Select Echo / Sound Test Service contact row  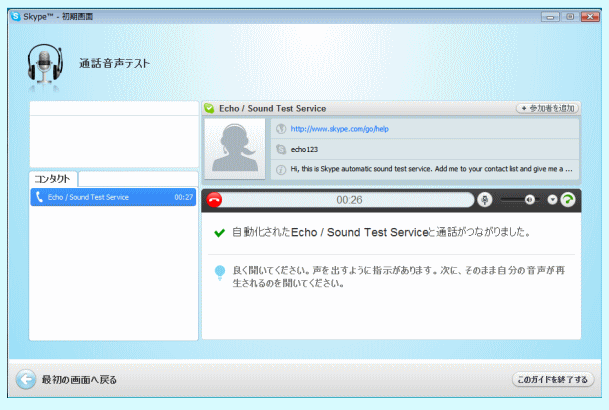(x=113, y=197)
